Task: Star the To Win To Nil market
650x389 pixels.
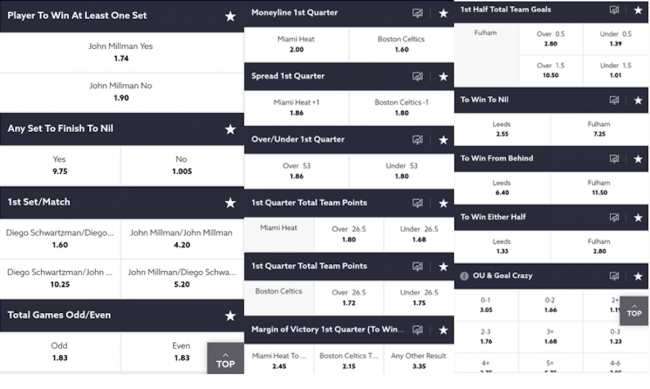Action: click(638, 100)
